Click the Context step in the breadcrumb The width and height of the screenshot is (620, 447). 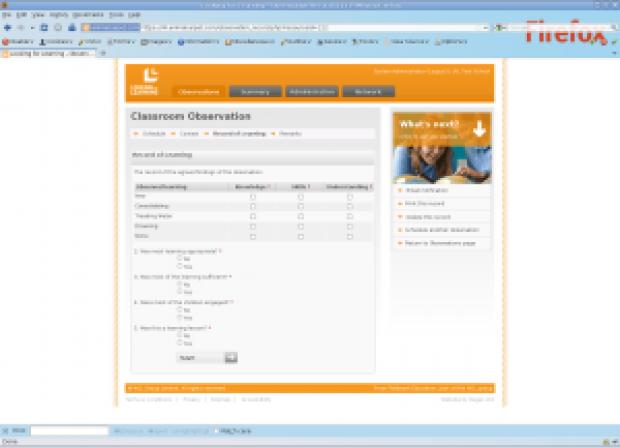[189, 134]
